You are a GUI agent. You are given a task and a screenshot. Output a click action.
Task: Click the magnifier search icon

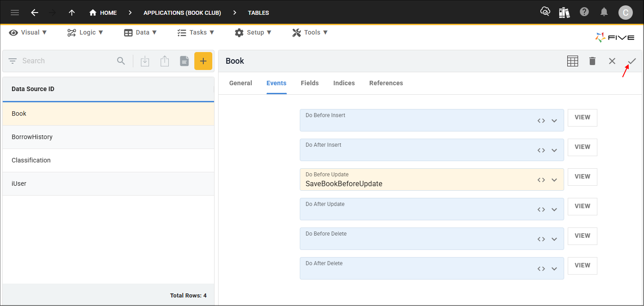pyautogui.click(x=121, y=61)
